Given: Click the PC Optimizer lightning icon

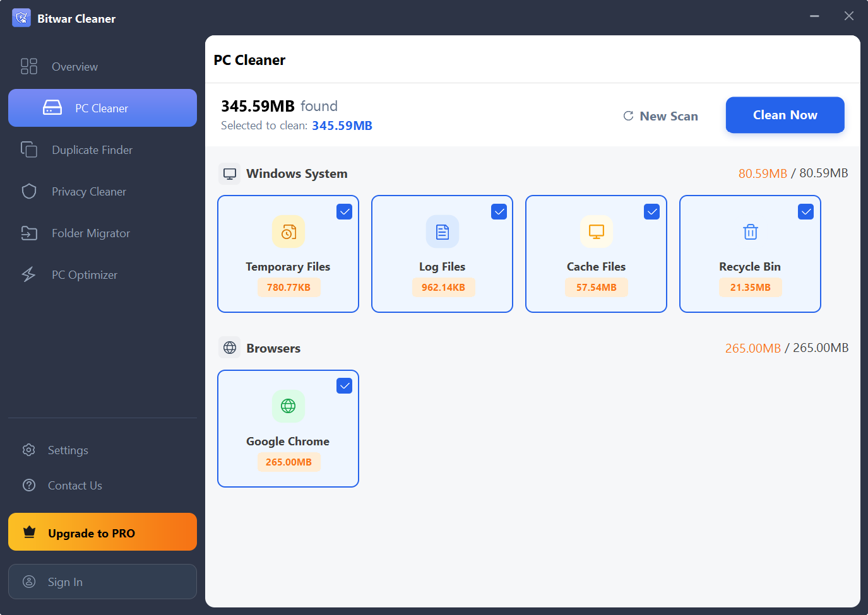Looking at the screenshot, I should 29,274.
